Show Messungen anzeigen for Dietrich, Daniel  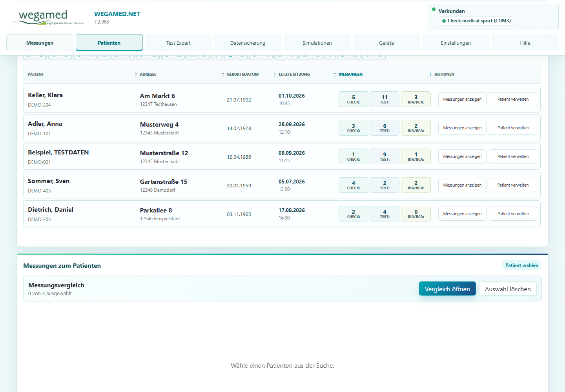click(x=462, y=214)
